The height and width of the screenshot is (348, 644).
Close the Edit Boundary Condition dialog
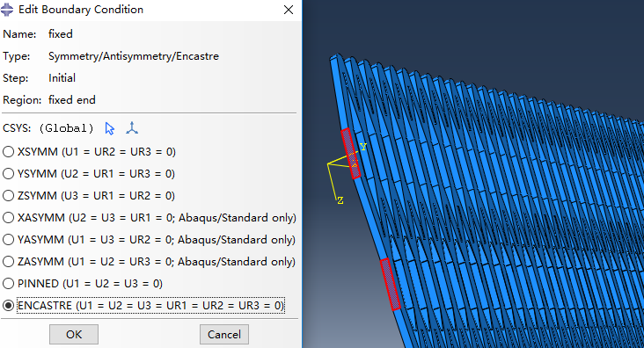coord(289,10)
